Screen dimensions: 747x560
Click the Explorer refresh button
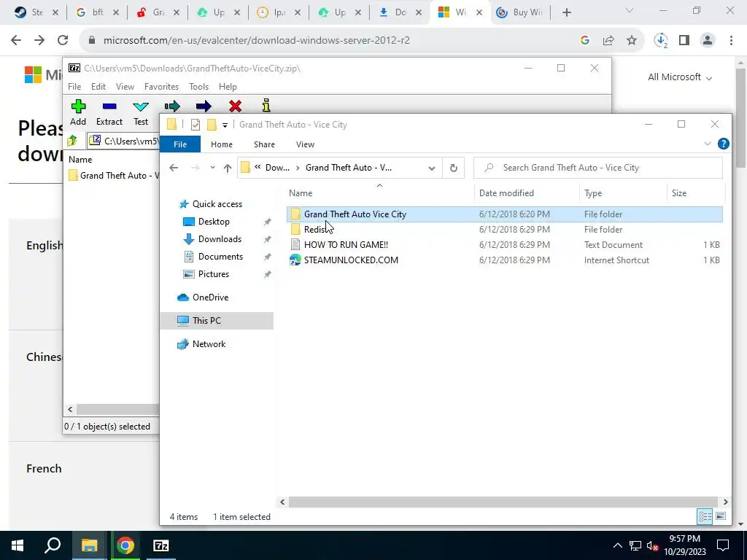tap(454, 168)
